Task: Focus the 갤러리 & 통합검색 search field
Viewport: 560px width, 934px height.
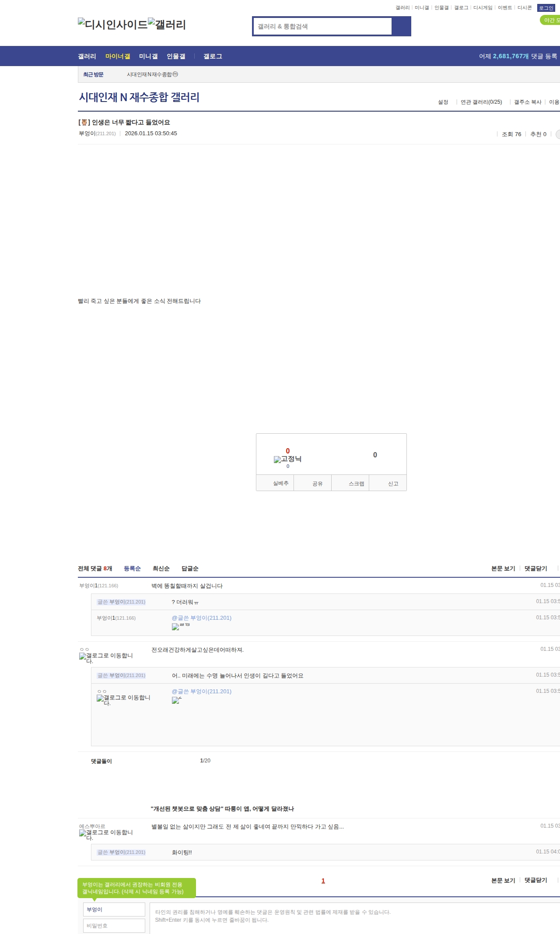Action: [323, 26]
